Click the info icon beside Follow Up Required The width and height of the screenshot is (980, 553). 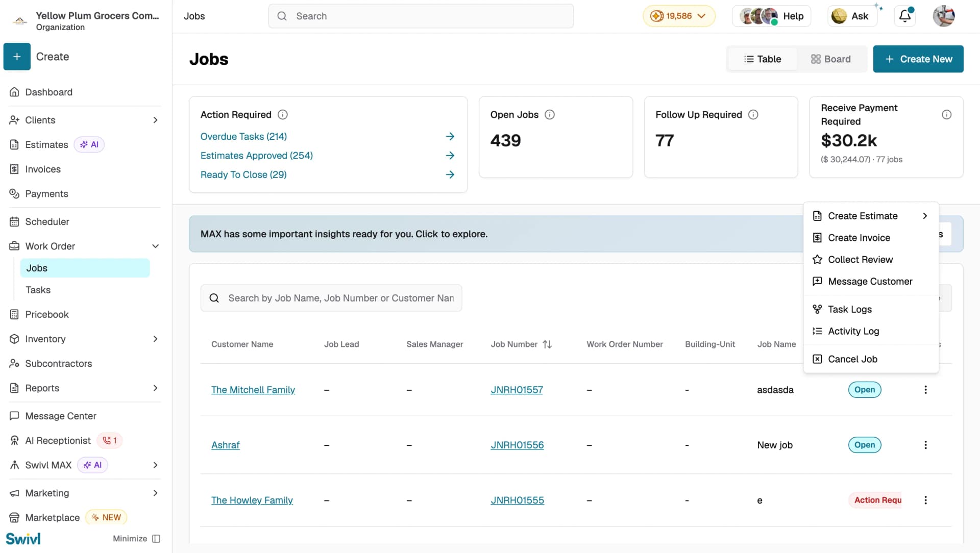(x=753, y=115)
